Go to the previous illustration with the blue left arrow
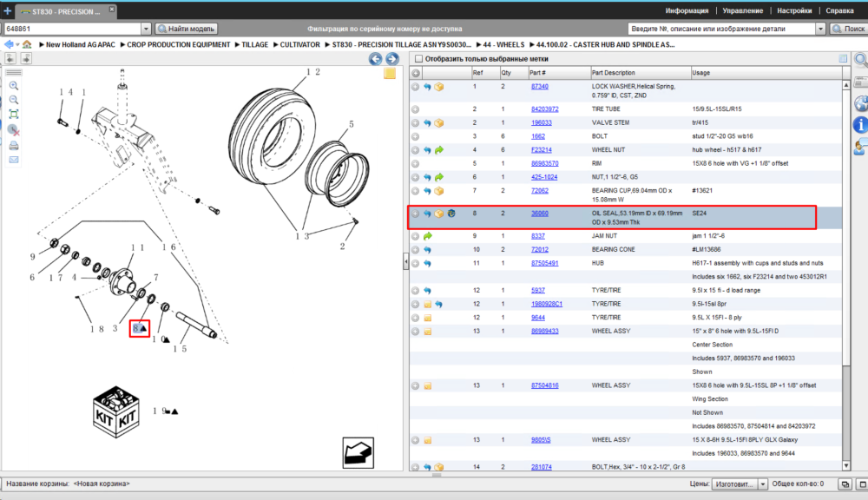This screenshot has height=500, width=868. pos(375,59)
